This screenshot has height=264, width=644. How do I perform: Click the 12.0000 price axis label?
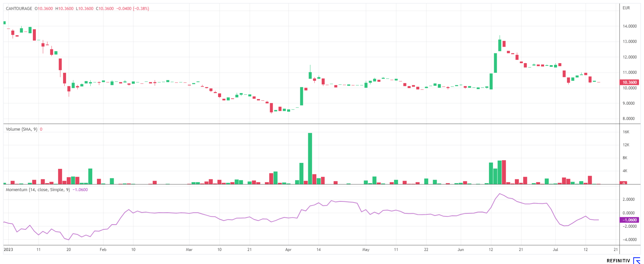[630, 57]
